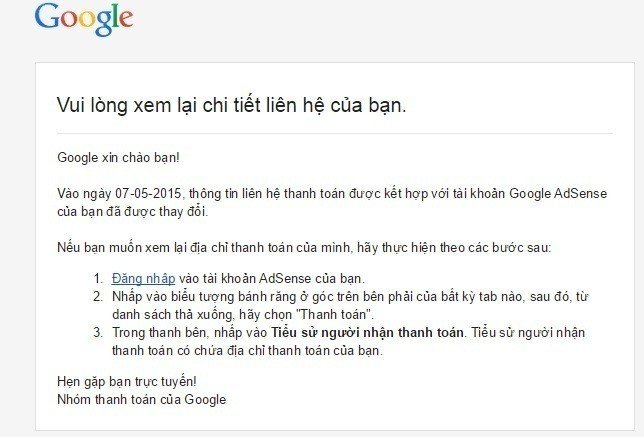Screen dimensions: 644x437
Task: Click the paragraph starting with "Nếu bạn muốn"
Action: pyautogui.click(x=304, y=248)
